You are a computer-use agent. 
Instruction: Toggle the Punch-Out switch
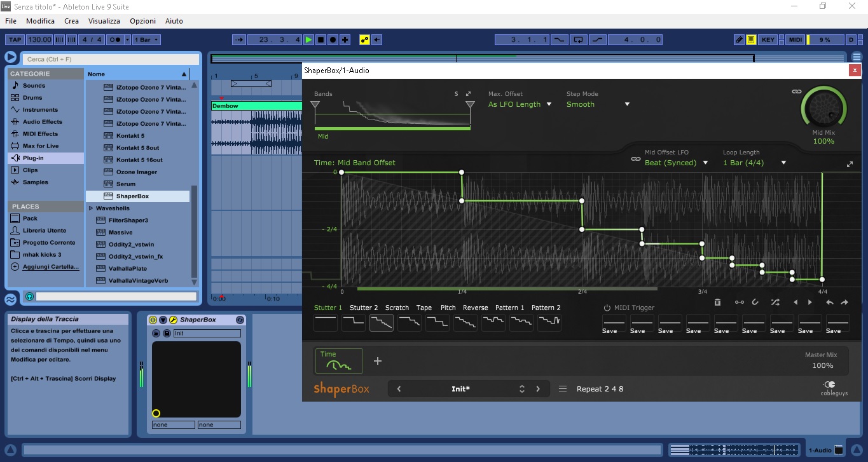point(597,39)
